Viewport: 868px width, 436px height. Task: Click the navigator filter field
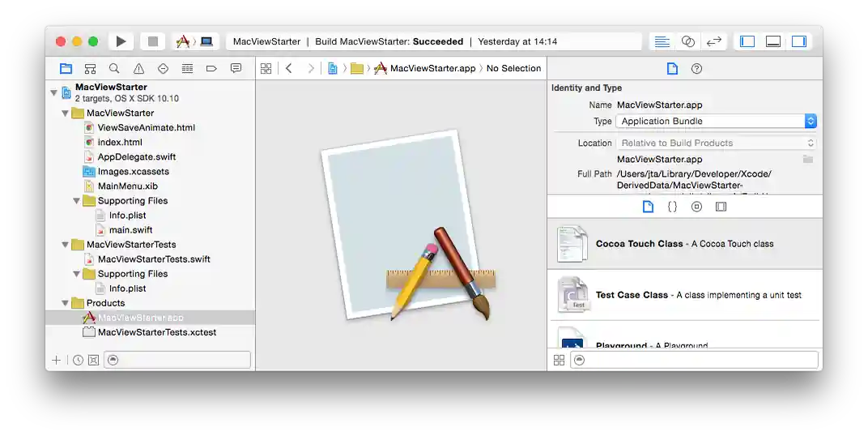coord(177,360)
